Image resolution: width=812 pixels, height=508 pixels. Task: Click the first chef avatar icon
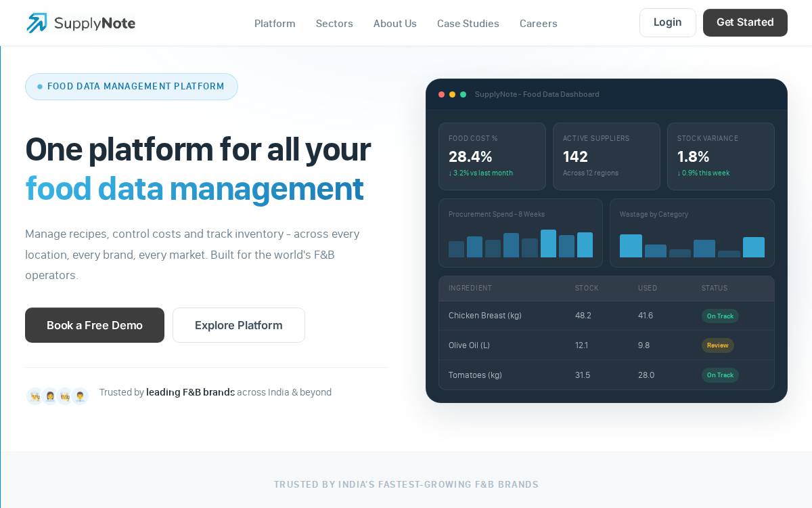[x=35, y=396]
